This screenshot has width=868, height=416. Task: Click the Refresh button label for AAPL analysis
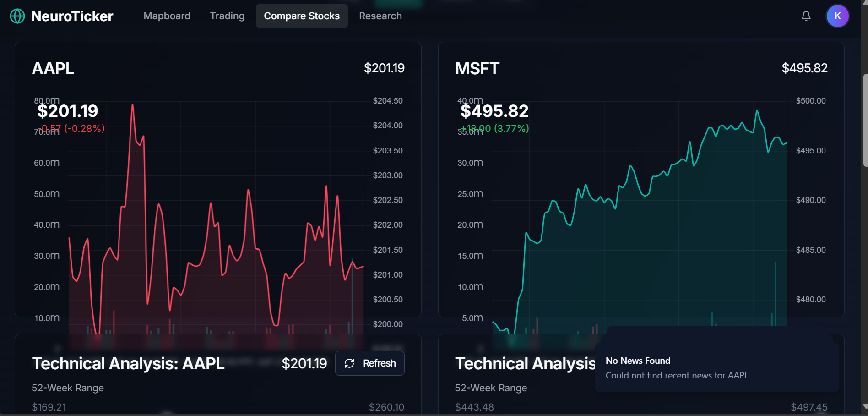(x=380, y=363)
